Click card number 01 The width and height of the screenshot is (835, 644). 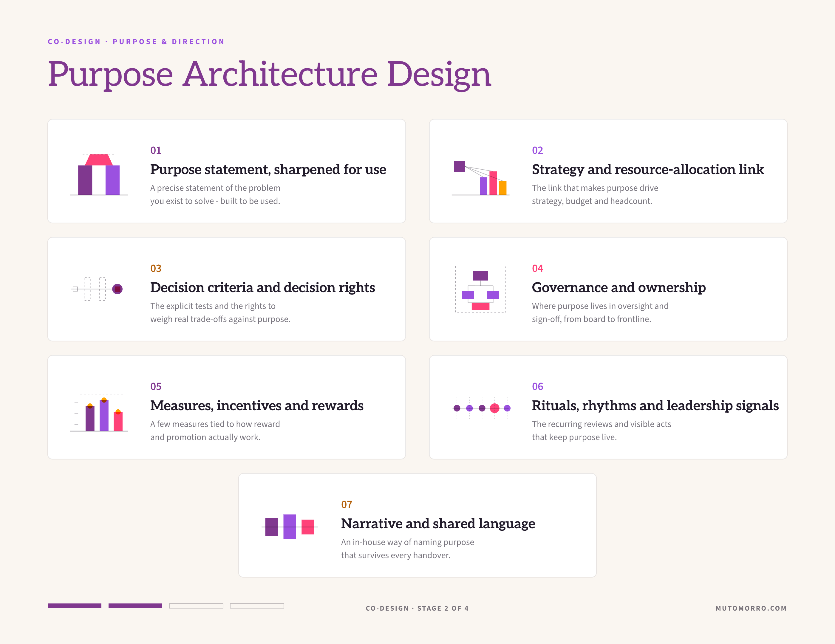pyautogui.click(x=156, y=150)
